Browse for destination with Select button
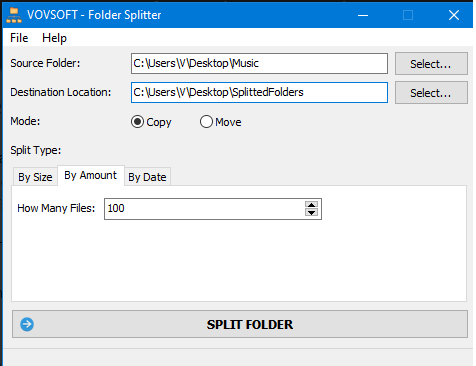The image size is (476, 366). [431, 93]
